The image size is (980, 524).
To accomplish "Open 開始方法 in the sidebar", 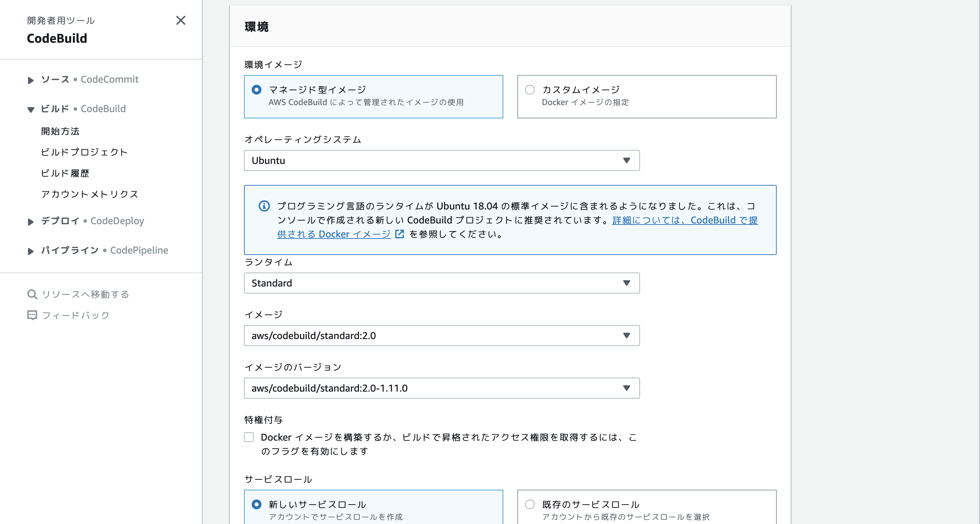I will click(60, 131).
